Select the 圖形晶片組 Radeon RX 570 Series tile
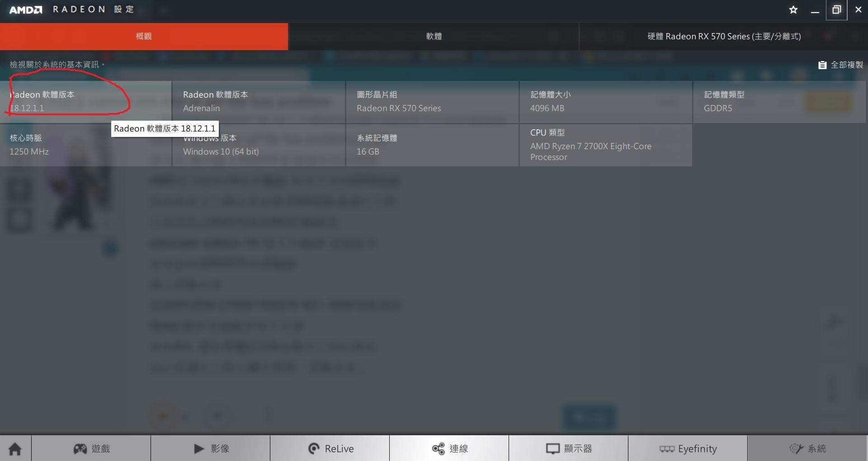 (432, 102)
